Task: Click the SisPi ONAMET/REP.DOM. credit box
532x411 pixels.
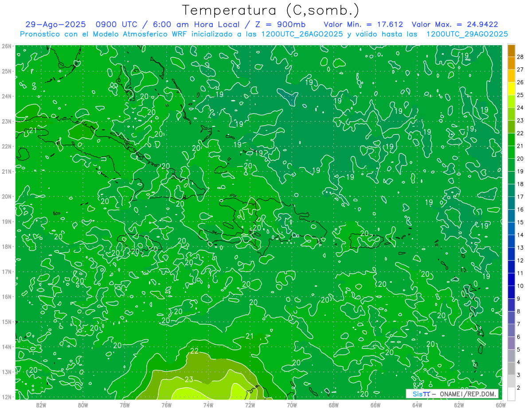Action: click(x=452, y=394)
